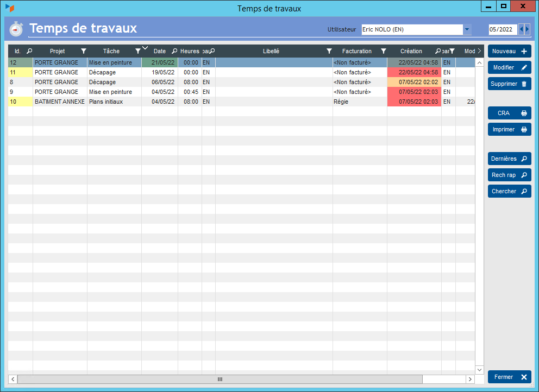Print using the Imprimer button

pyautogui.click(x=509, y=130)
